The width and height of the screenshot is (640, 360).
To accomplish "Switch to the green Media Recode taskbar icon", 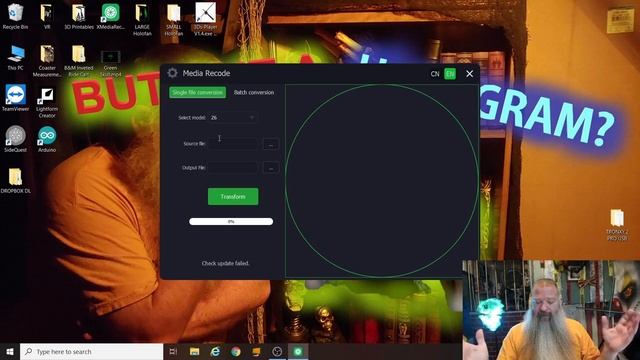I will point(298,351).
